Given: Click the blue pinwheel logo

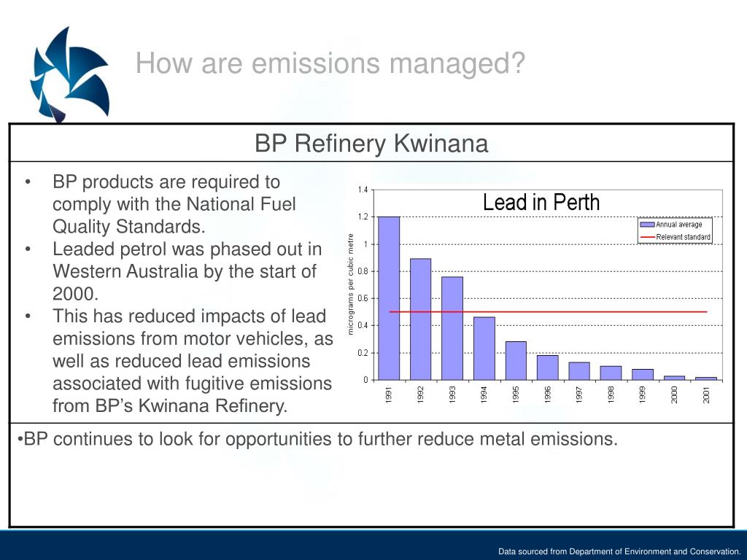Looking at the screenshot, I should tap(70, 75).
